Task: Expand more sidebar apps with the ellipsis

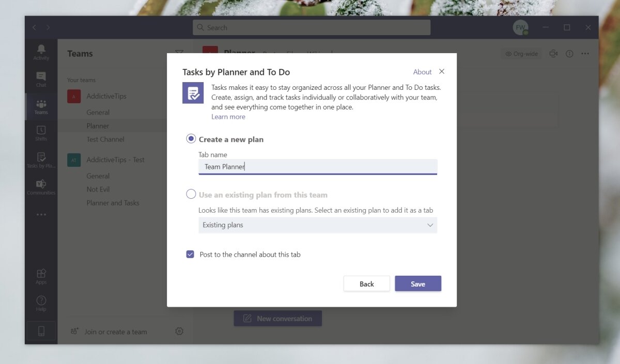Action: point(41,214)
